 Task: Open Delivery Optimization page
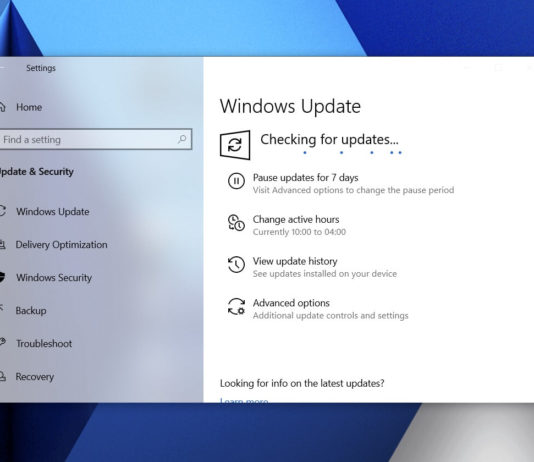pos(61,244)
